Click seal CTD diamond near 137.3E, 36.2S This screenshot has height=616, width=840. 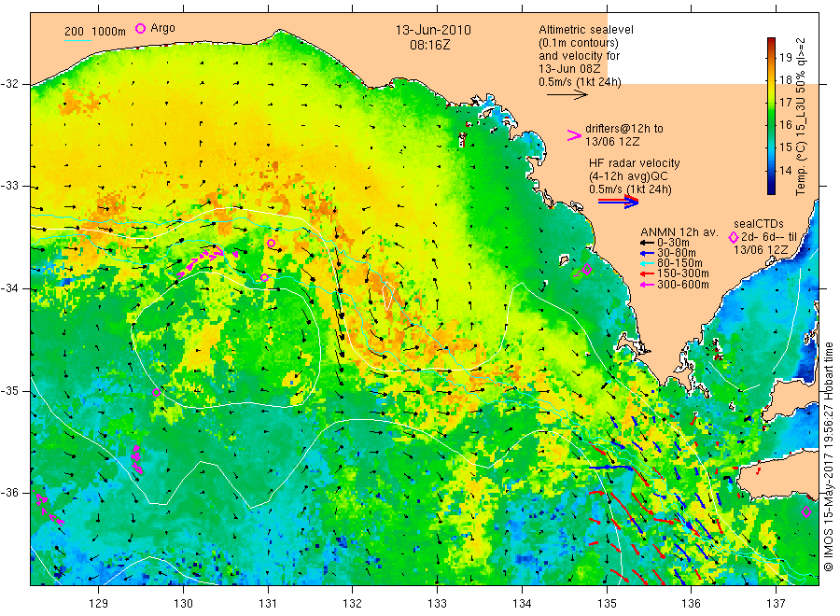[806, 512]
